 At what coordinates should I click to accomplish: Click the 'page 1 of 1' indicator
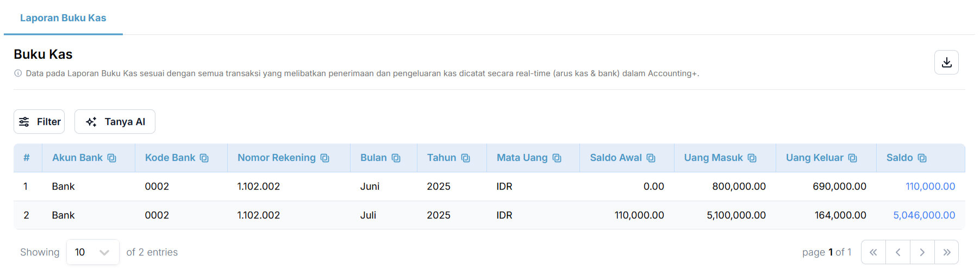coord(827,252)
